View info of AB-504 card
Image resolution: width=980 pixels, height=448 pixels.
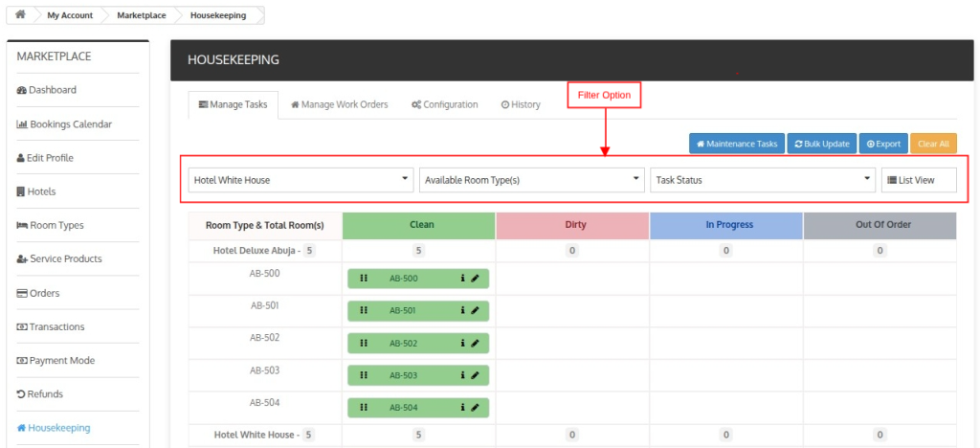(x=462, y=408)
